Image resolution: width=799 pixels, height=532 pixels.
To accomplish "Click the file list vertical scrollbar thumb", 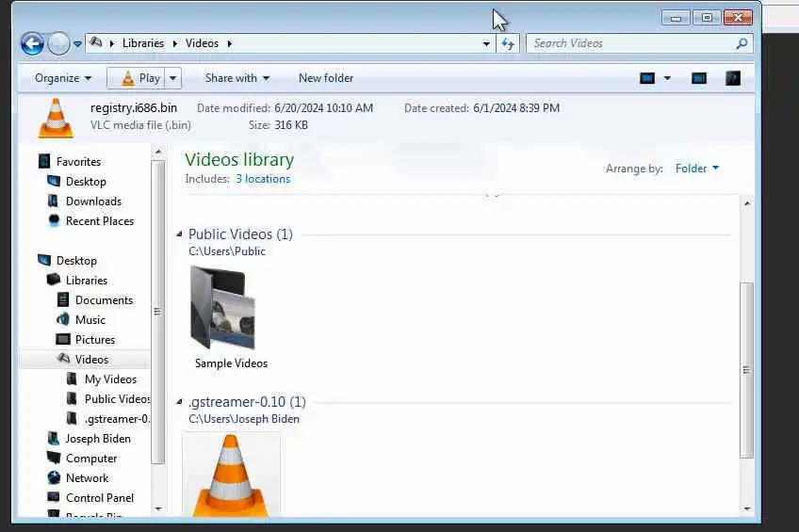I will tap(746, 370).
